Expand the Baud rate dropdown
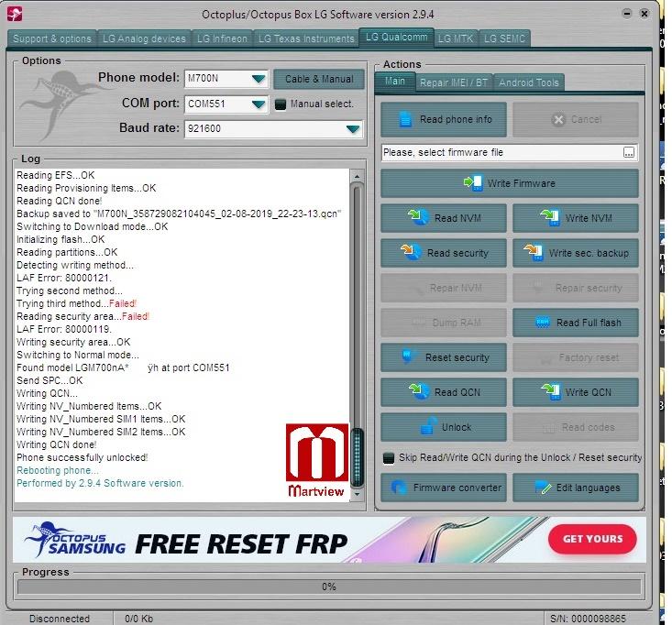 pos(353,128)
